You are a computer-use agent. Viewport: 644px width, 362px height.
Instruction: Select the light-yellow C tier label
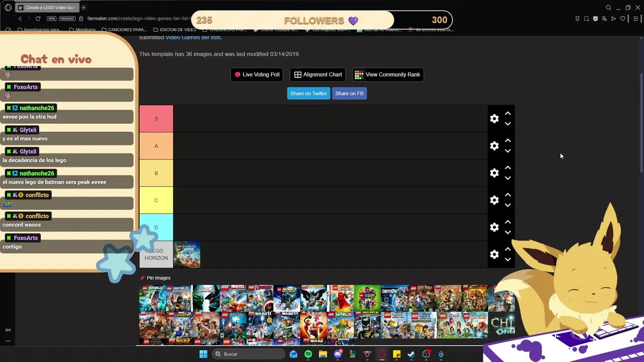coord(156,200)
